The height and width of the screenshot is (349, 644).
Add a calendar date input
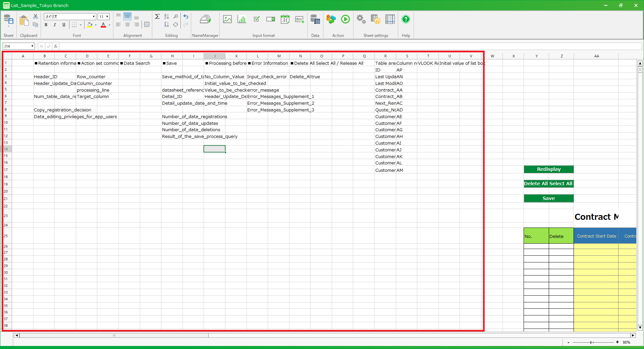[x=285, y=19]
